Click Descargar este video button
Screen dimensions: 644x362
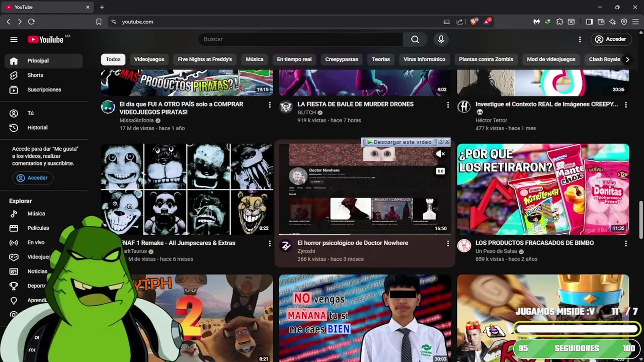(x=399, y=142)
